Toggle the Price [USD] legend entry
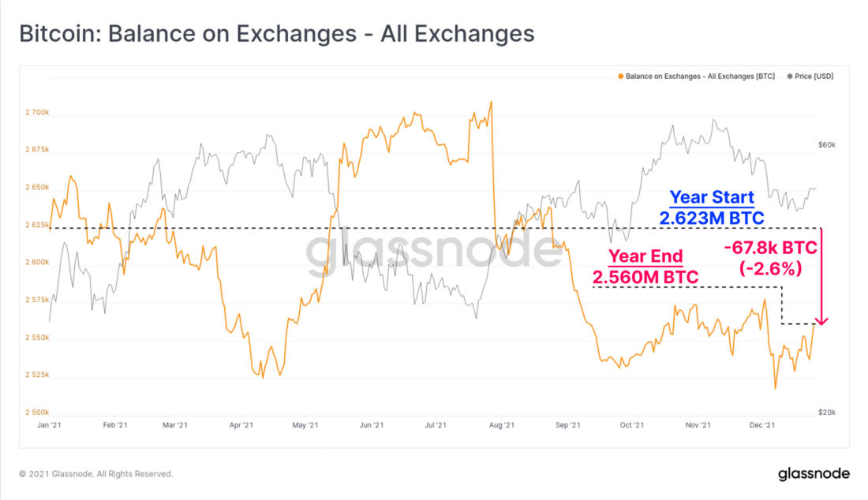 tap(810, 76)
